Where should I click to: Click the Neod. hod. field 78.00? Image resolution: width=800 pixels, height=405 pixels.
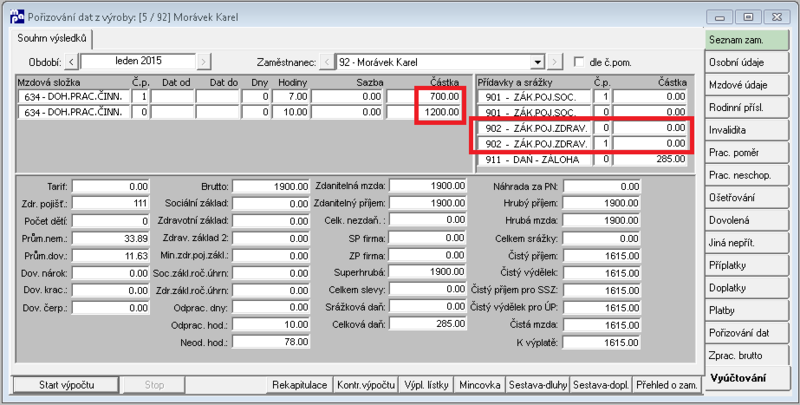coord(271,342)
